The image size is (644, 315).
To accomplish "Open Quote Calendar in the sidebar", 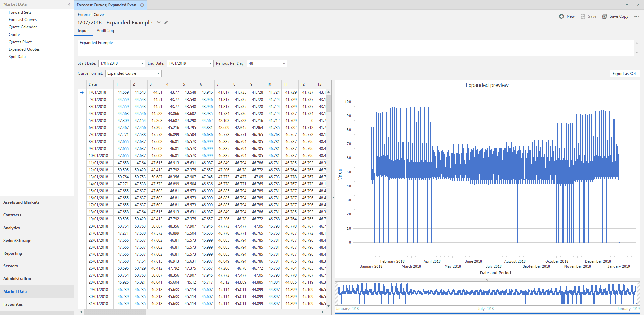I will [x=23, y=27].
